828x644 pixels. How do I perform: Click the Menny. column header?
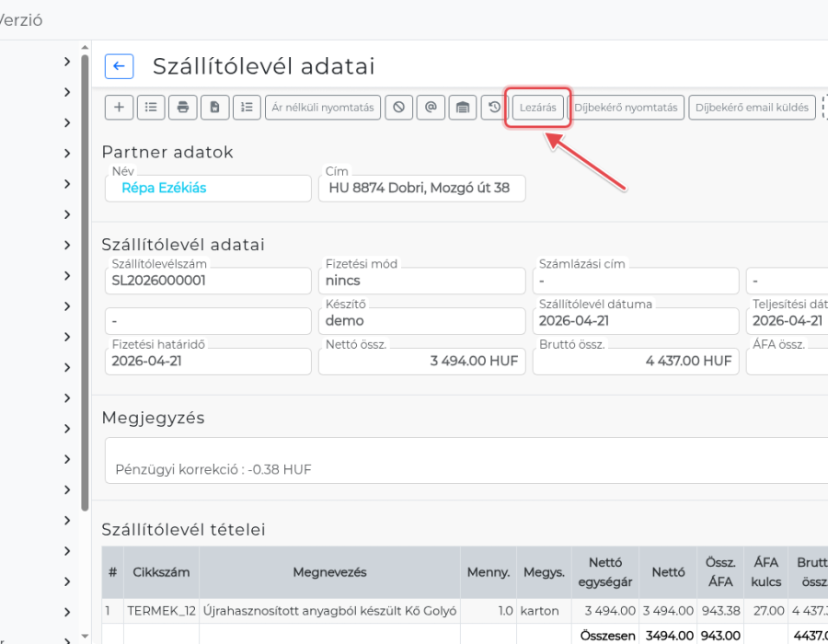tap(489, 572)
